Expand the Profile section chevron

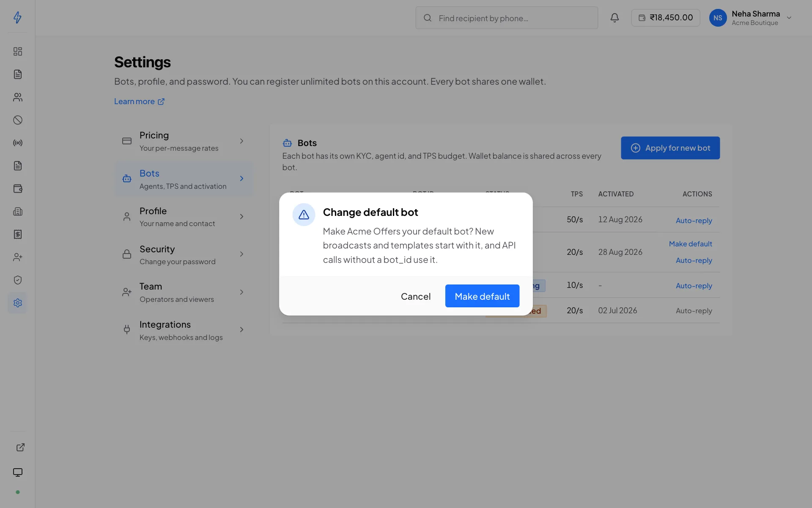pos(241,217)
